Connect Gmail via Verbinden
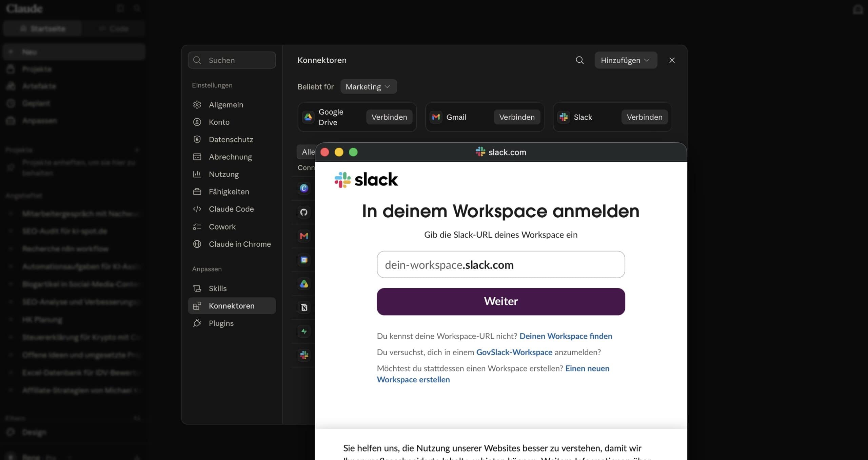868x460 pixels. pyautogui.click(x=517, y=117)
